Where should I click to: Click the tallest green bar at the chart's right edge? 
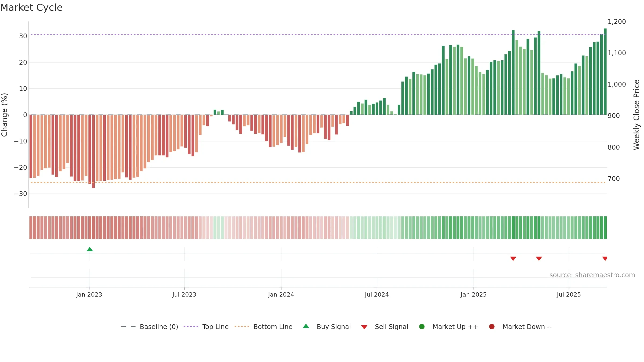605,72
